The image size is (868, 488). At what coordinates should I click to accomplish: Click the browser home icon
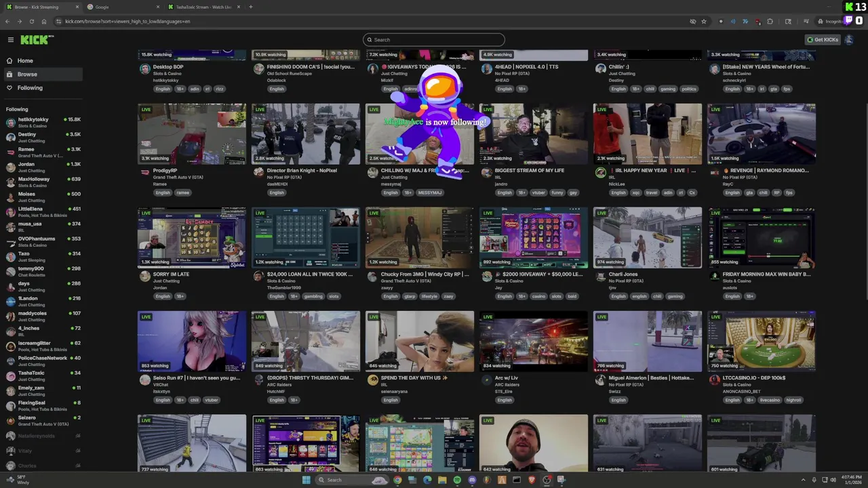[44, 21]
